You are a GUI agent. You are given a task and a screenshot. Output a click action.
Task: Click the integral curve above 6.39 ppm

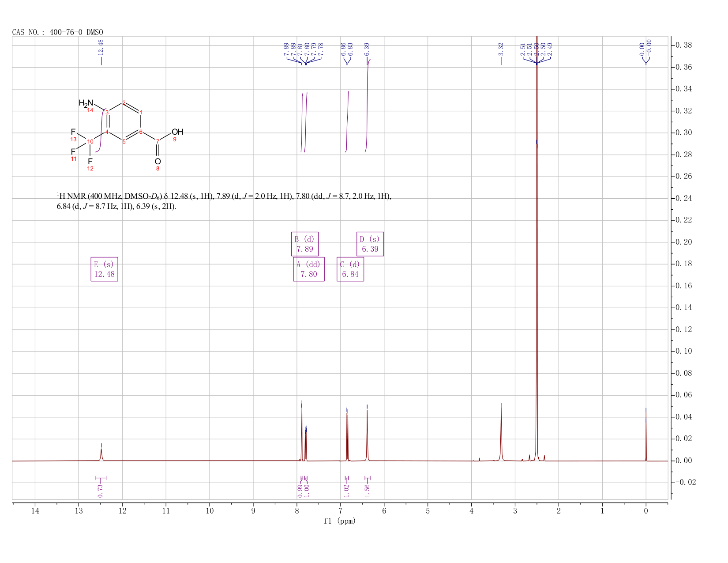pyautogui.click(x=368, y=105)
